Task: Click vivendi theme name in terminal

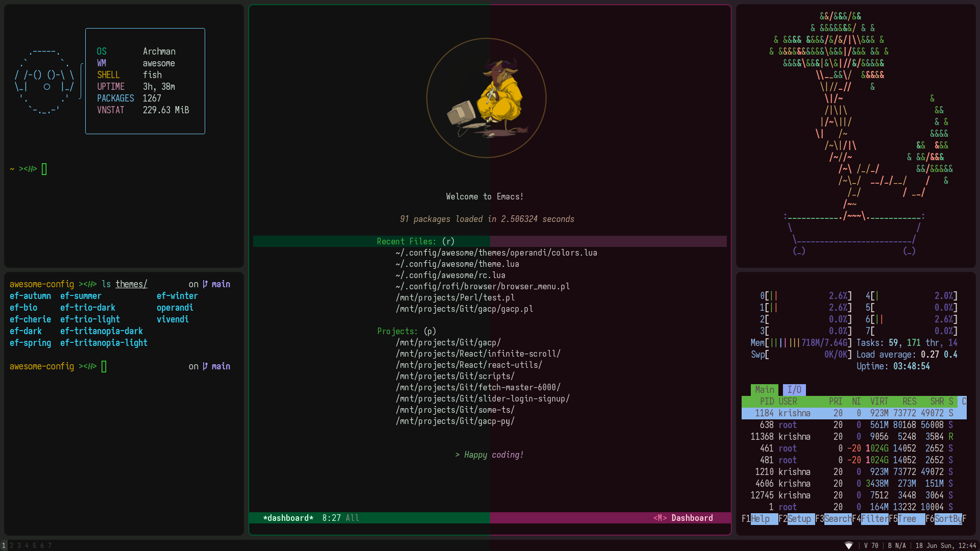Action: pos(173,319)
